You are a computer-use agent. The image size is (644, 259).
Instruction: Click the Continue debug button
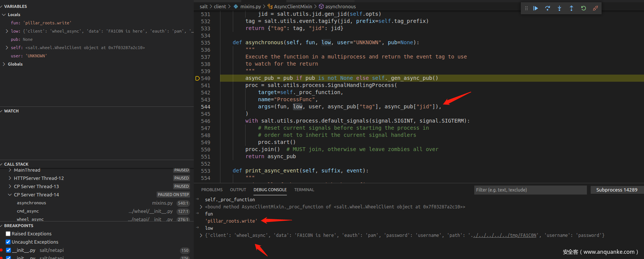(x=535, y=8)
